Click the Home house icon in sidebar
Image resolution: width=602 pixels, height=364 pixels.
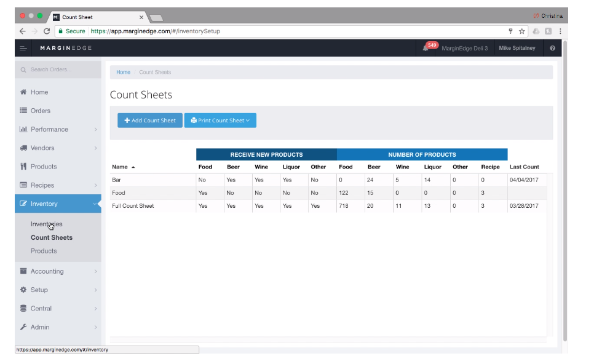pyautogui.click(x=23, y=92)
